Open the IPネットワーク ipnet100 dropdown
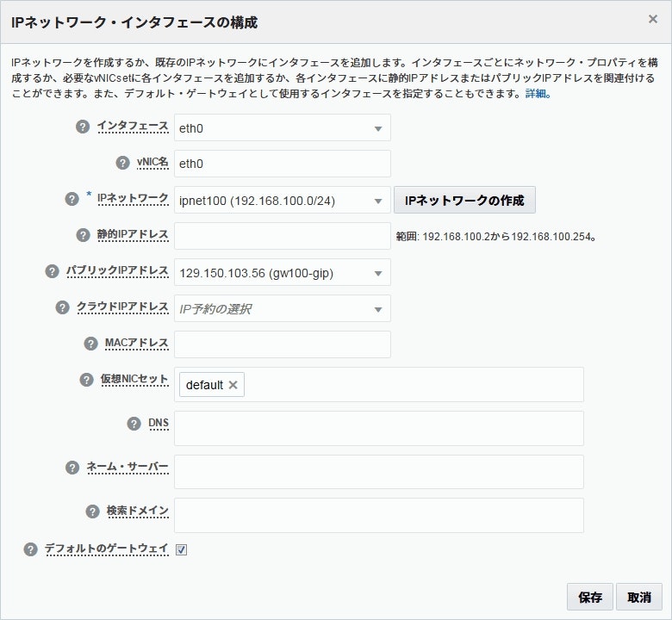The height and width of the screenshot is (620, 672). [x=283, y=200]
